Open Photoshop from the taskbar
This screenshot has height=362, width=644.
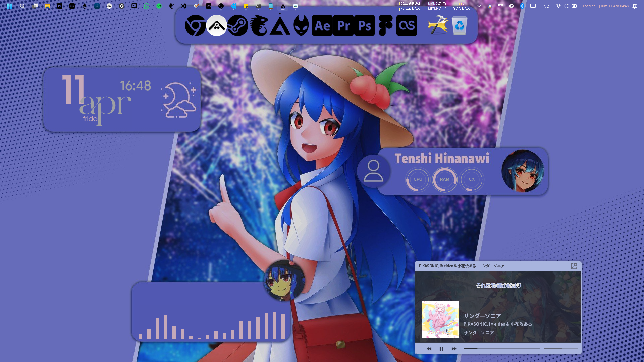[x=72, y=6]
